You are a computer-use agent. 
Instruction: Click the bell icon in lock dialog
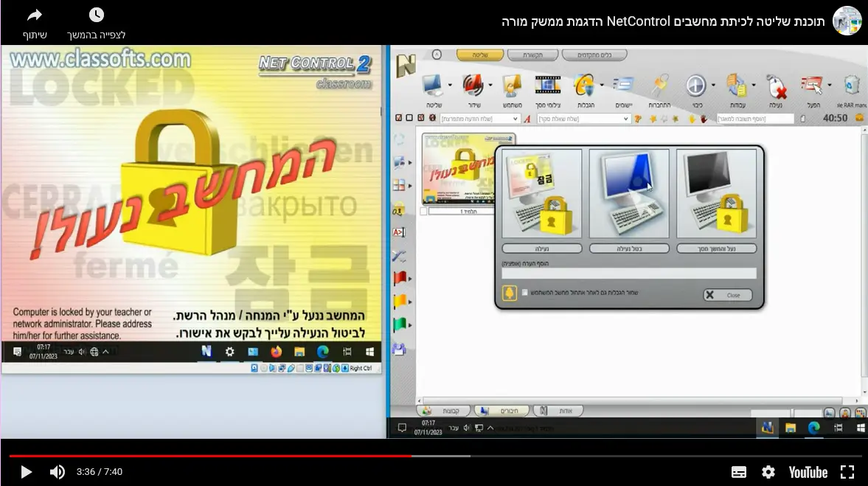509,294
